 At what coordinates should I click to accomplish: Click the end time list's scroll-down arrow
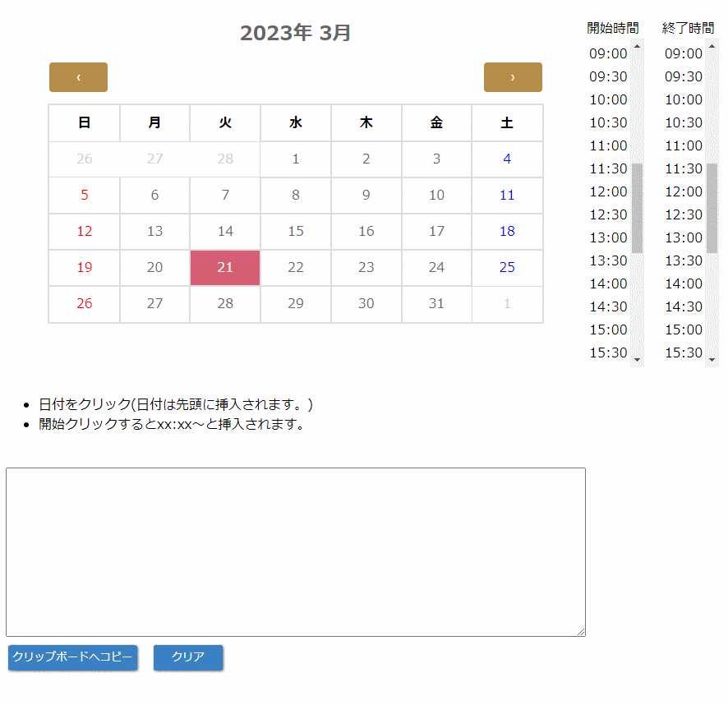click(x=712, y=360)
